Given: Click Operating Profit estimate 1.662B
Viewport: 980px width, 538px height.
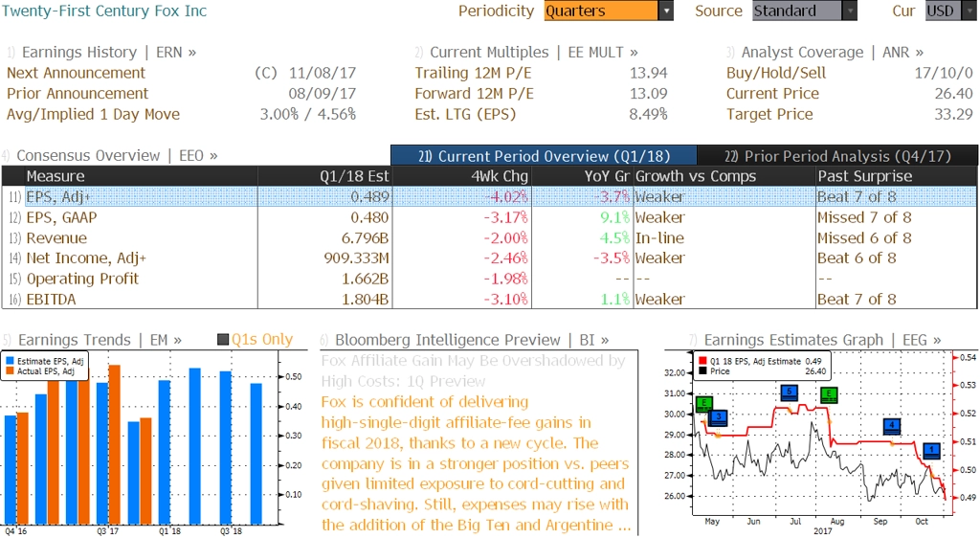Looking at the screenshot, I should tap(365, 279).
